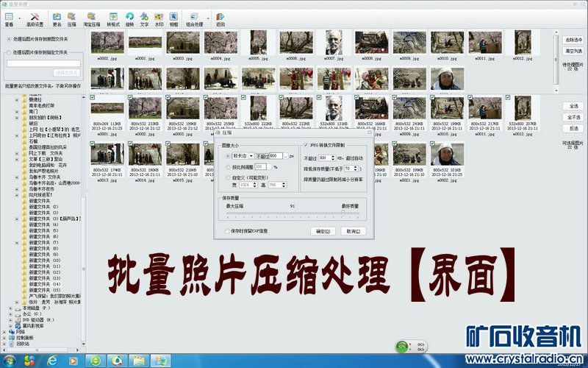Click the 去除选中 button

coord(574,40)
